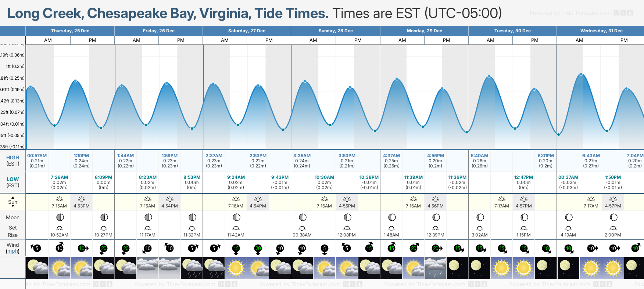Click the Moon row label
Image resolution: width=644 pixels, height=289 pixels.
coord(12,217)
